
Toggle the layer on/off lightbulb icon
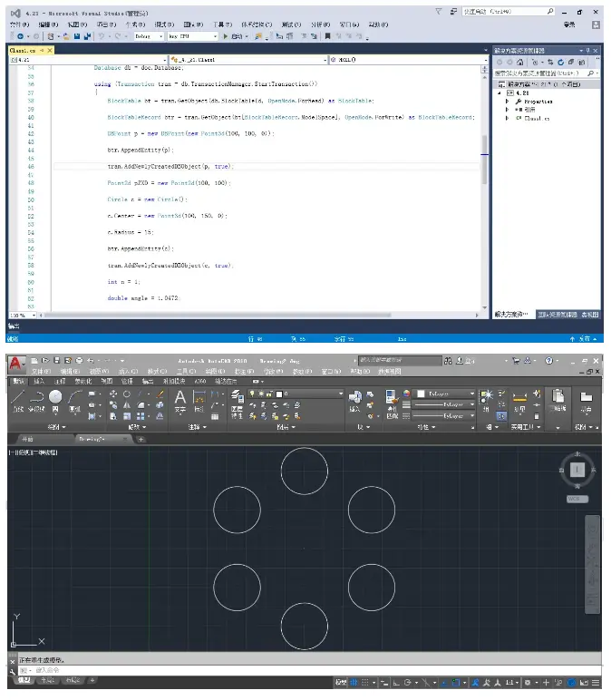click(x=253, y=394)
